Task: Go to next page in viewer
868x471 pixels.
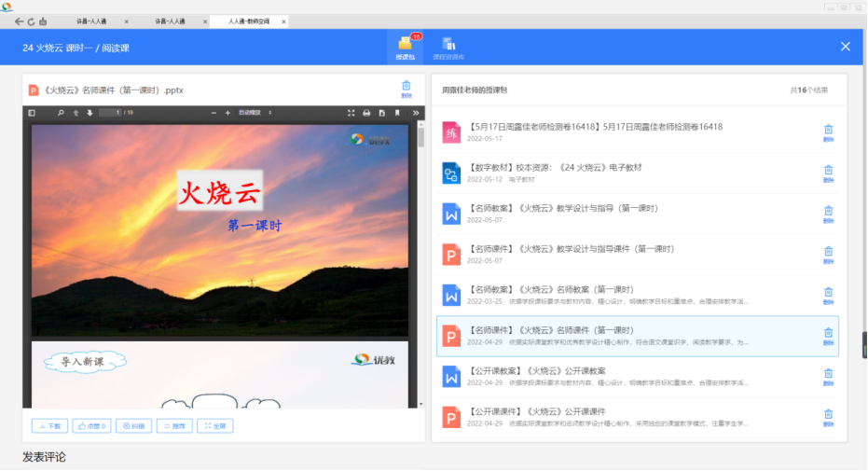Action: pos(90,113)
